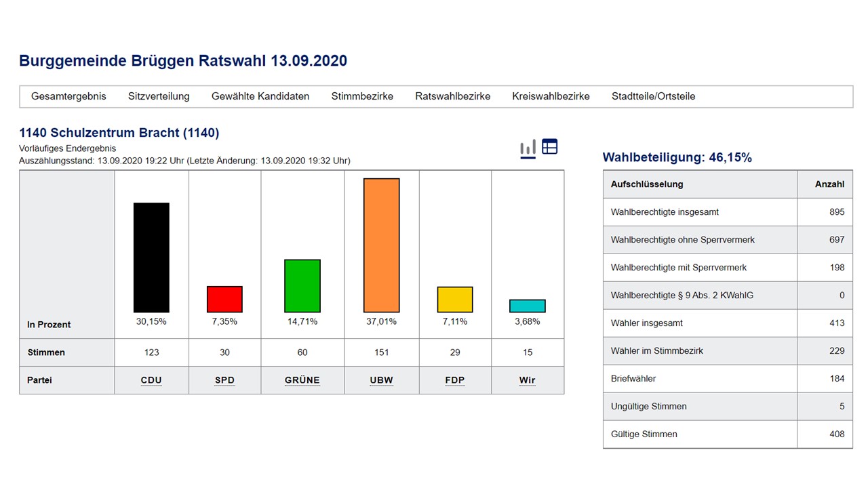Follow the Wir party link

pyautogui.click(x=528, y=380)
